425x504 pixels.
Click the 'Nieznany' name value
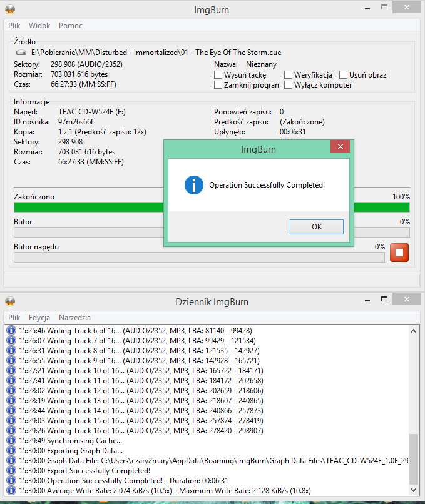(x=261, y=64)
